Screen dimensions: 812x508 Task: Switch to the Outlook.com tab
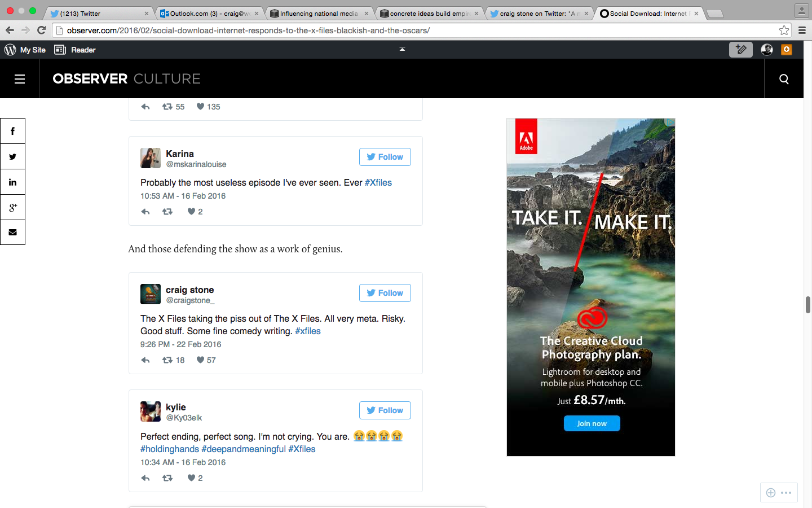pyautogui.click(x=209, y=13)
